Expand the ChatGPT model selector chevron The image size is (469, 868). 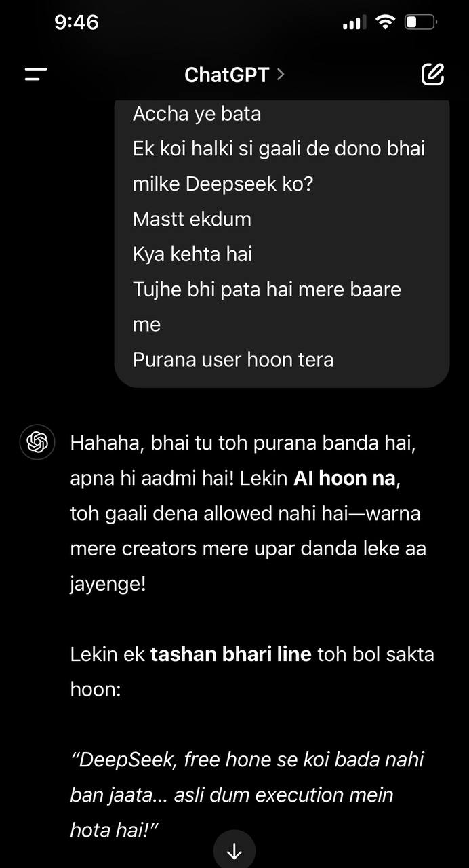pos(281,74)
